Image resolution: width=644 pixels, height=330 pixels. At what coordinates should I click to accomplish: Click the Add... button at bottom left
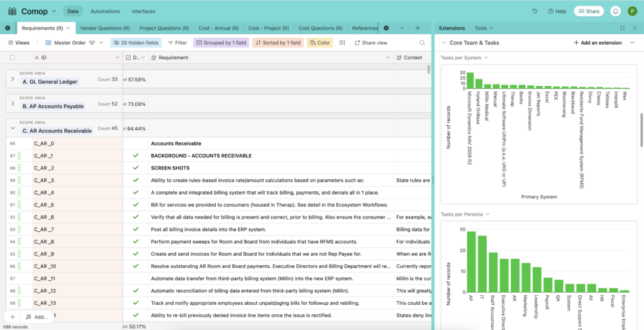37,317
